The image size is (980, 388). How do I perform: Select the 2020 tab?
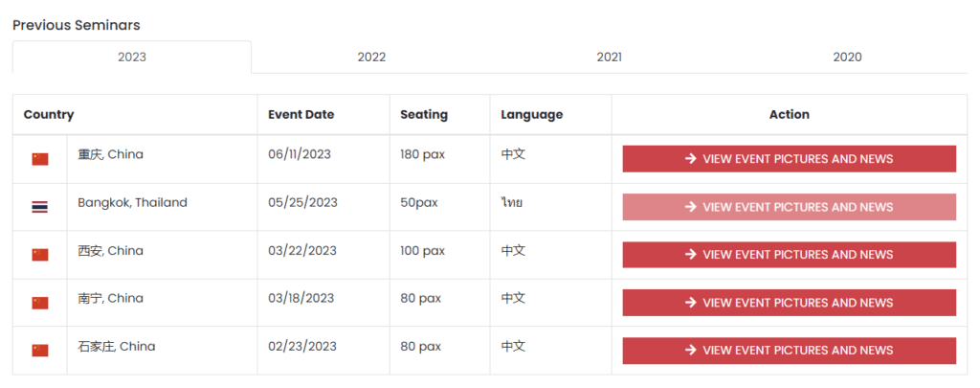click(x=848, y=57)
